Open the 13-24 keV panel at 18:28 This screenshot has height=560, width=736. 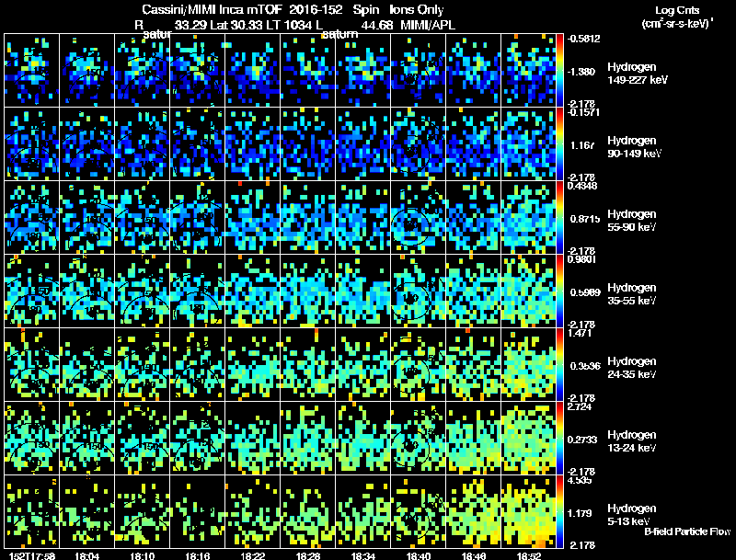[308, 439]
